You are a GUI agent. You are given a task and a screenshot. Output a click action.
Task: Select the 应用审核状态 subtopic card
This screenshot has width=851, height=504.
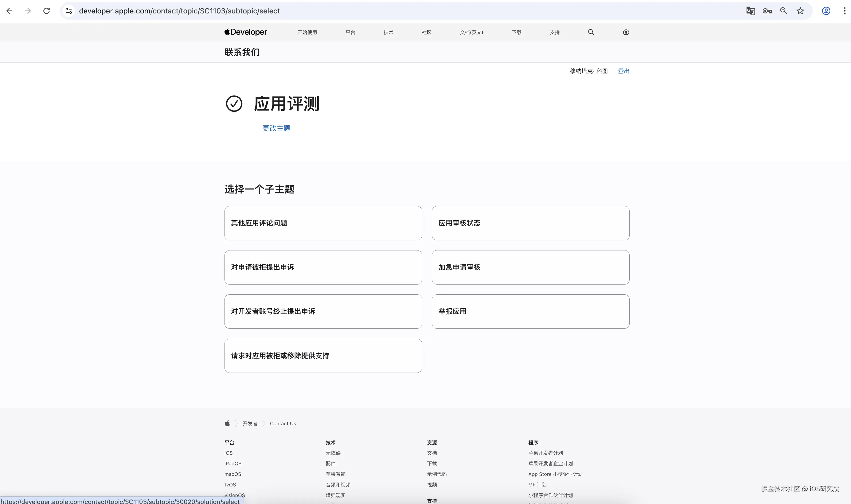tap(530, 223)
